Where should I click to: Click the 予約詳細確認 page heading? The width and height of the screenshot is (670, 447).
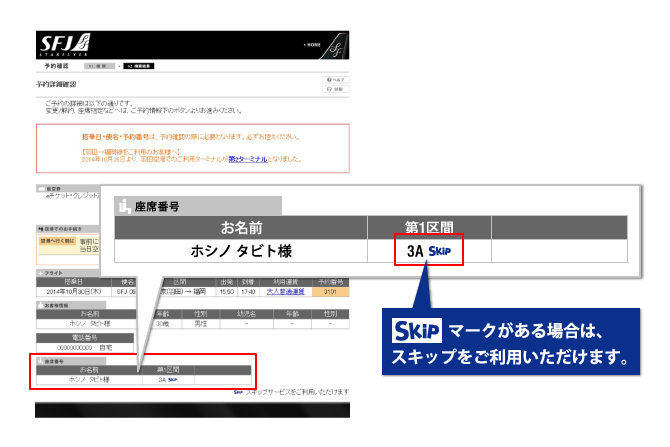(57, 84)
